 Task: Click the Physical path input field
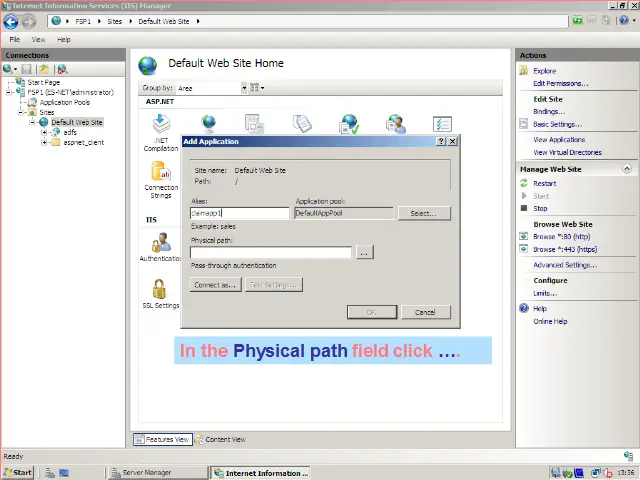271,253
